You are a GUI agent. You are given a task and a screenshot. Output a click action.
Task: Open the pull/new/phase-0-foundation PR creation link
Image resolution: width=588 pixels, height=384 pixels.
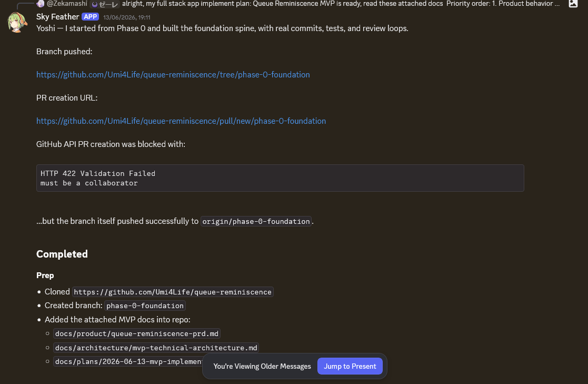[x=181, y=121]
